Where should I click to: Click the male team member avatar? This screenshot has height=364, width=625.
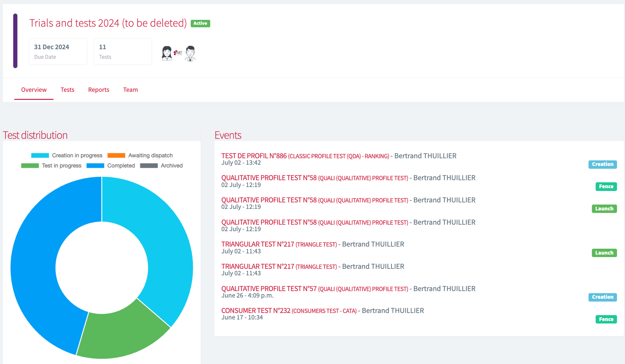pyautogui.click(x=190, y=53)
